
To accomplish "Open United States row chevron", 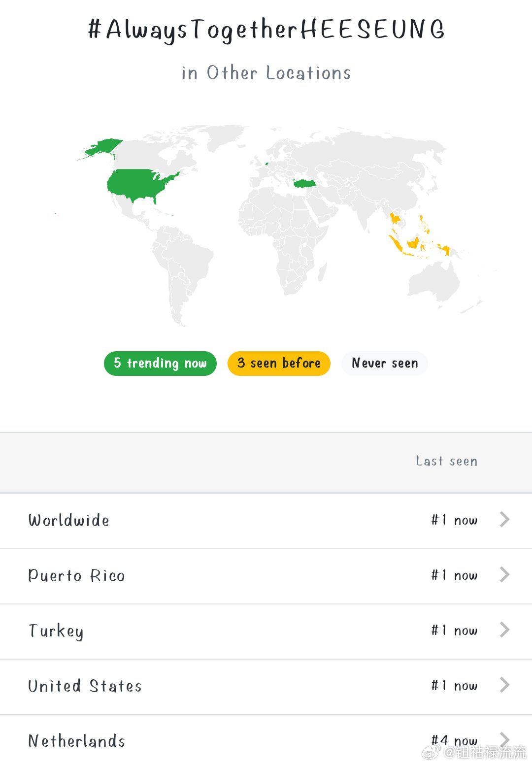I will tap(504, 685).
